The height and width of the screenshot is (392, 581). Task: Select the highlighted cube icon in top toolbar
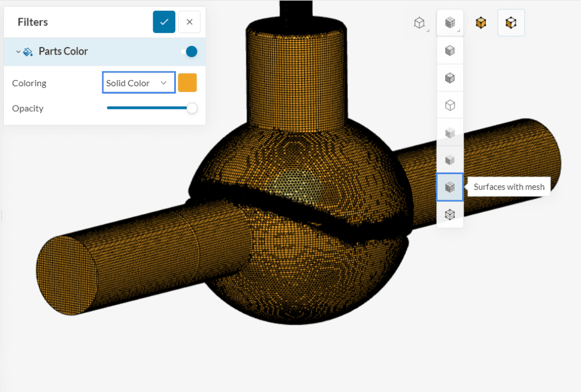click(x=511, y=23)
